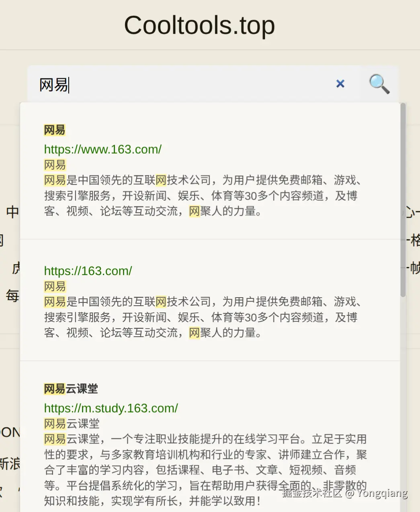Screen dimensions: 420x512
Task: Click 网易云课堂 subtitle under m.study.163.com link
Action: [x=72, y=424]
